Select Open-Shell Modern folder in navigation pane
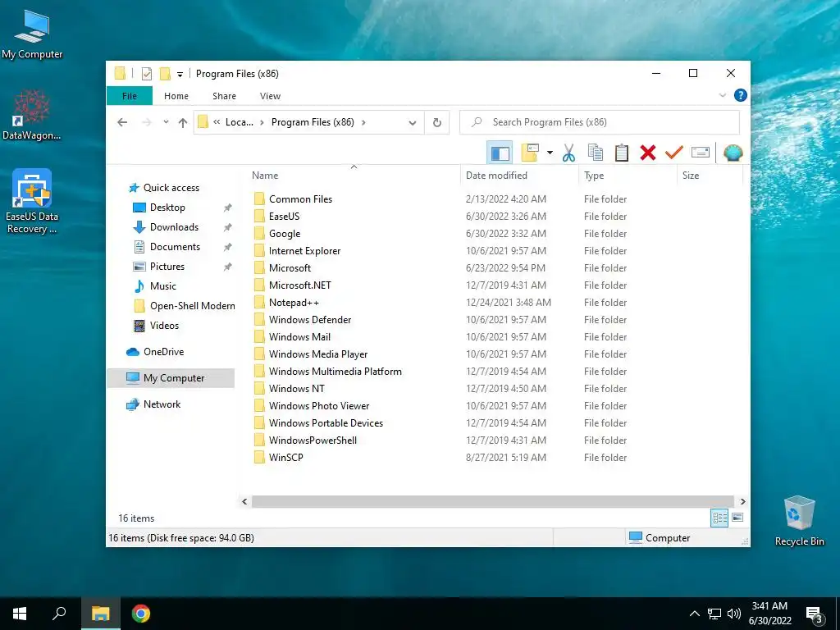 click(x=192, y=306)
